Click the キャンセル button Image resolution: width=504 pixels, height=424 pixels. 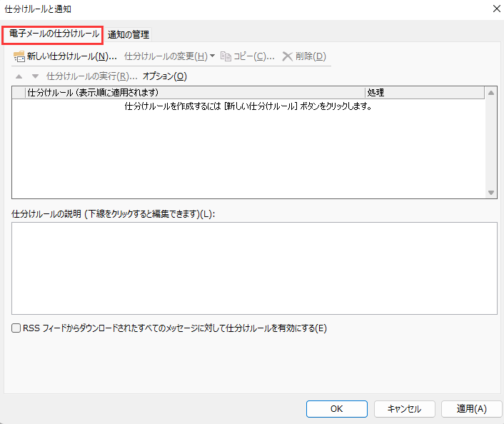404,409
